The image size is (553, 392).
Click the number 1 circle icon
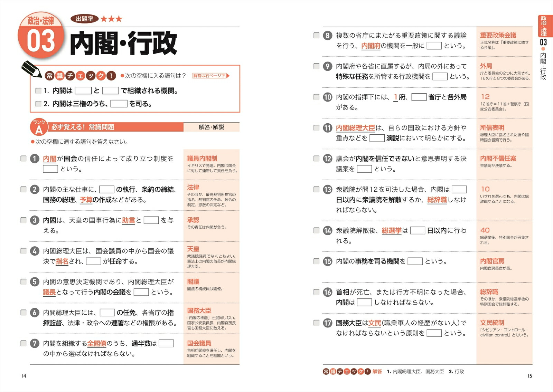(35, 159)
